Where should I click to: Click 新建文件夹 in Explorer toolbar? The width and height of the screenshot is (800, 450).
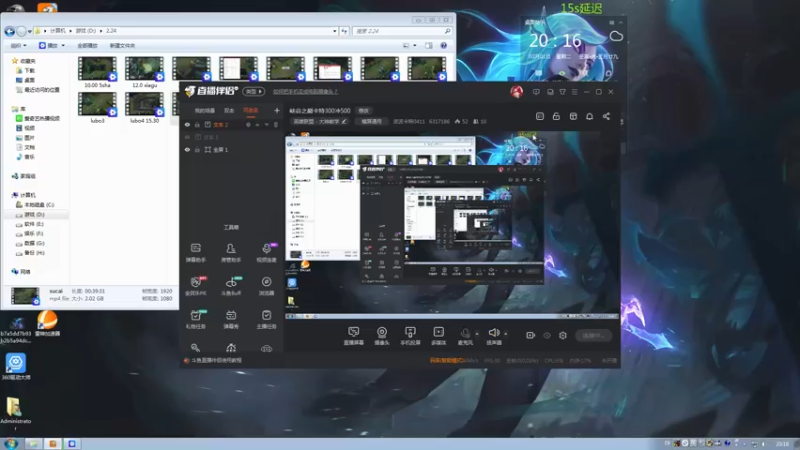pyautogui.click(x=122, y=45)
